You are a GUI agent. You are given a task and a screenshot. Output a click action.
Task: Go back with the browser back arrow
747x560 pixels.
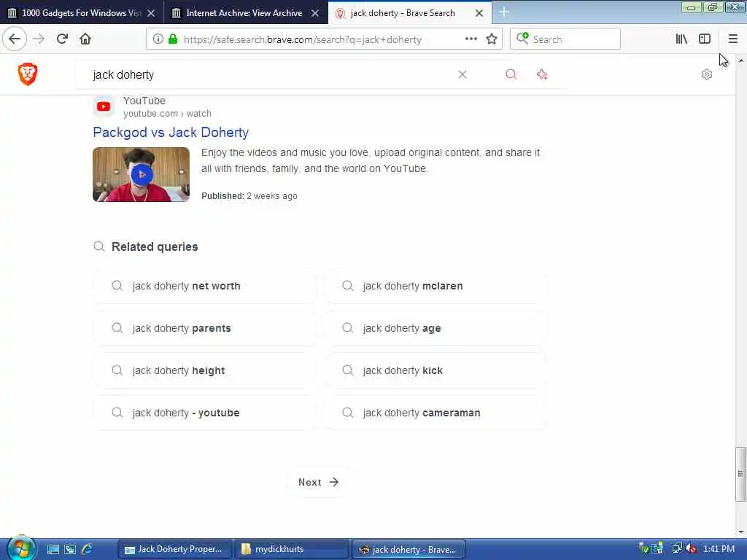pyautogui.click(x=15, y=39)
